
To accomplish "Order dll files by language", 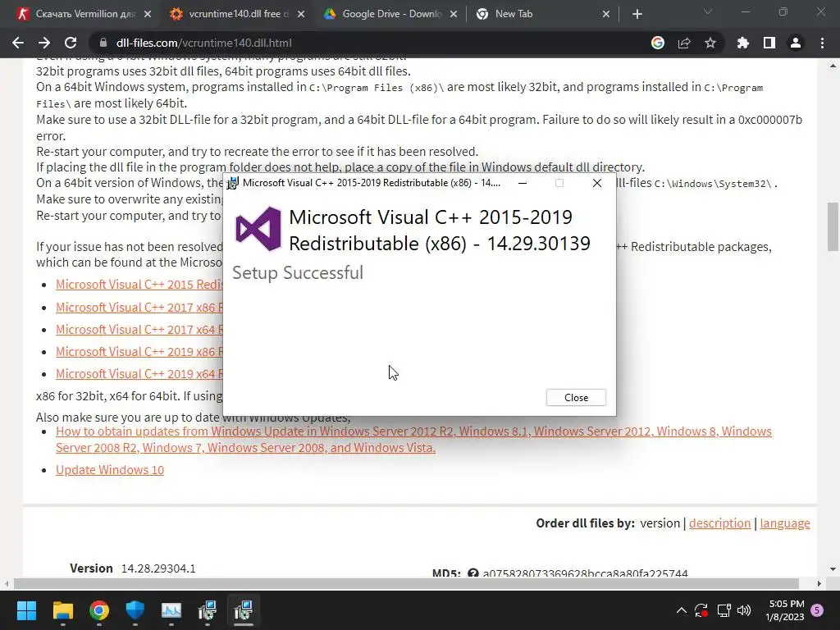I will [x=785, y=523].
